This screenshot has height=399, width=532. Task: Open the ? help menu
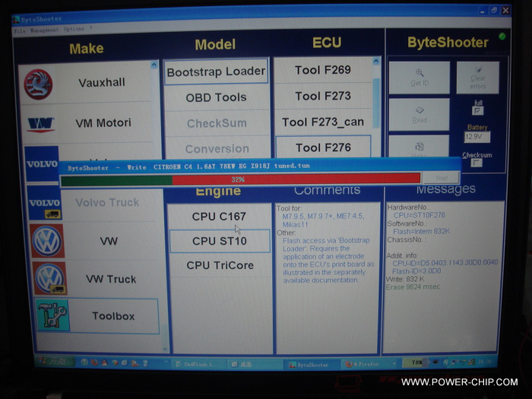pos(91,29)
